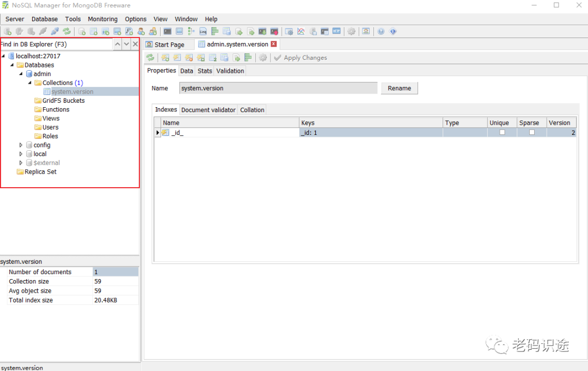Viewport: 588px width, 371px height.
Task: Expand the local database node
Action: [x=21, y=154]
